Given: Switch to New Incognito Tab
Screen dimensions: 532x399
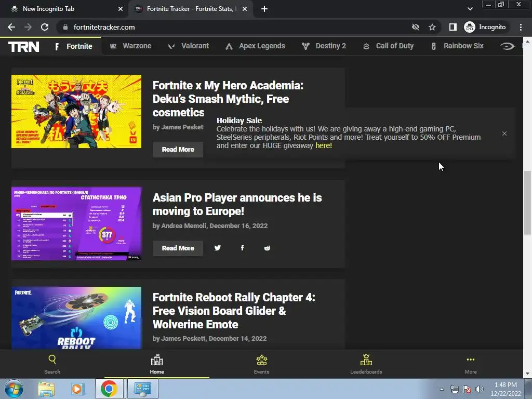Looking at the screenshot, I should [64, 9].
